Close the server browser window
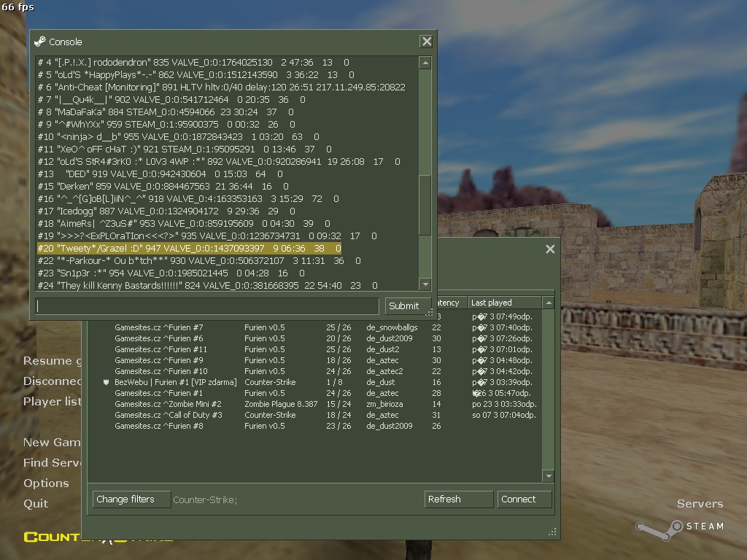 (550, 249)
